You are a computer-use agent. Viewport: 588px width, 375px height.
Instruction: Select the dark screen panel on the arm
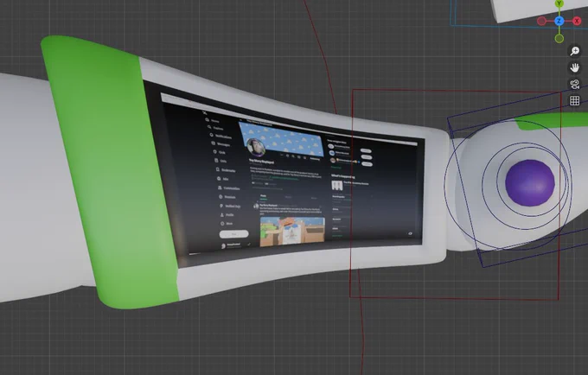(285, 176)
